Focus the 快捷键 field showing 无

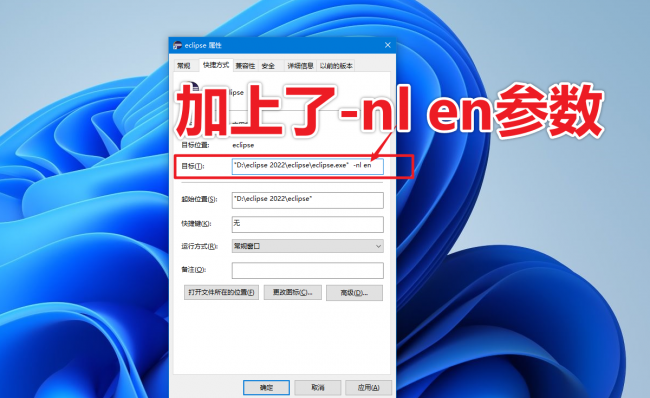(308, 224)
